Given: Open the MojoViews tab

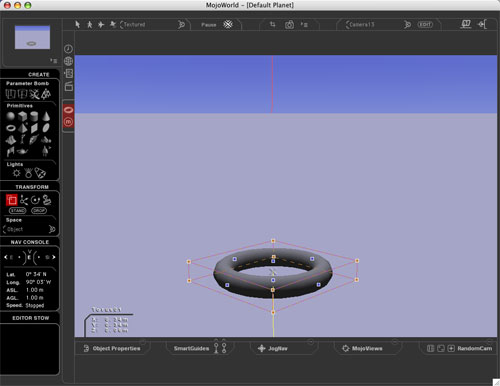Looking at the screenshot, I should (363, 348).
